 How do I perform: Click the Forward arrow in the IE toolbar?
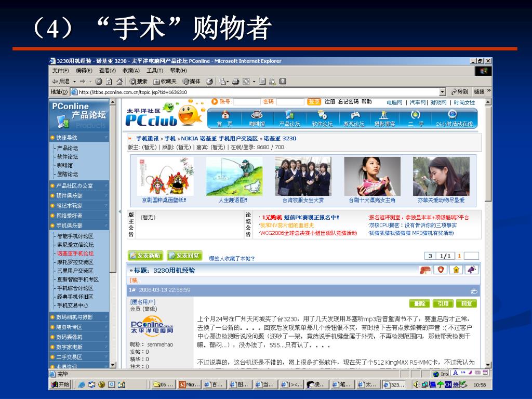tap(83, 82)
